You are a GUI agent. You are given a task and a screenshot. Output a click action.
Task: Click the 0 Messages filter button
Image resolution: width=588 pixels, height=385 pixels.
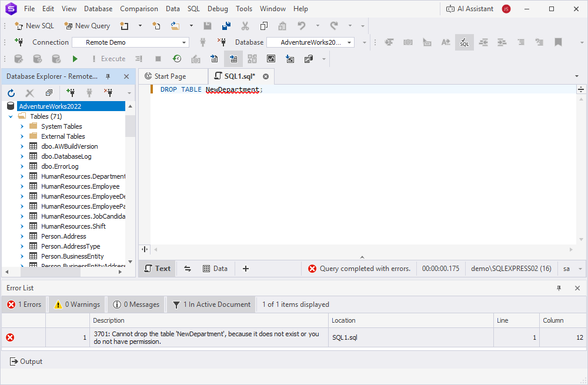point(136,304)
